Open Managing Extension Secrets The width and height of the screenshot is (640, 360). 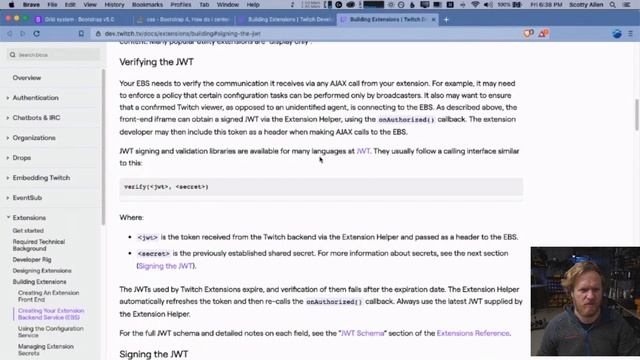click(46, 350)
